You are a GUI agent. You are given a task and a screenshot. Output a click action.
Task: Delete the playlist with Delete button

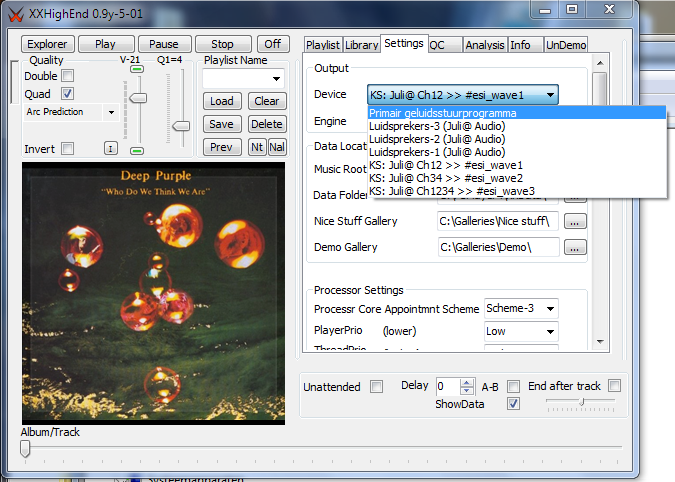[267, 124]
